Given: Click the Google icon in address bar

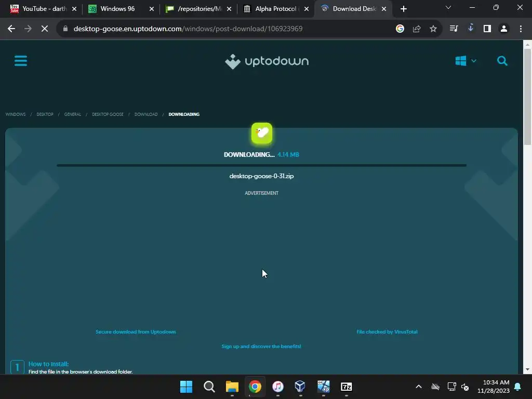Looking at the screenshot, I should pyautogui.click(x=400, y=29).
